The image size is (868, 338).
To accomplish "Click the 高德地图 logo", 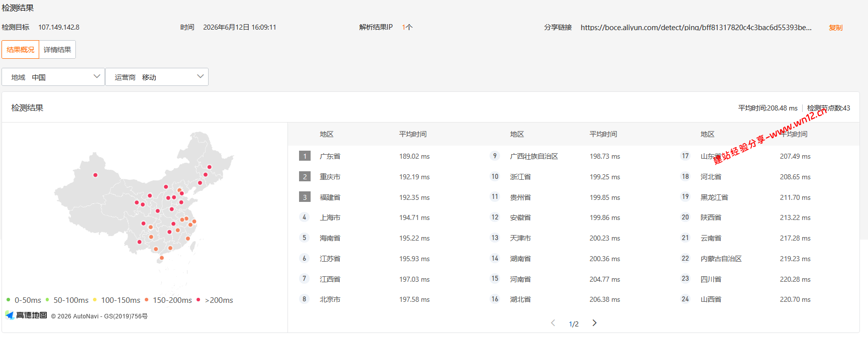I will point(26,315).
